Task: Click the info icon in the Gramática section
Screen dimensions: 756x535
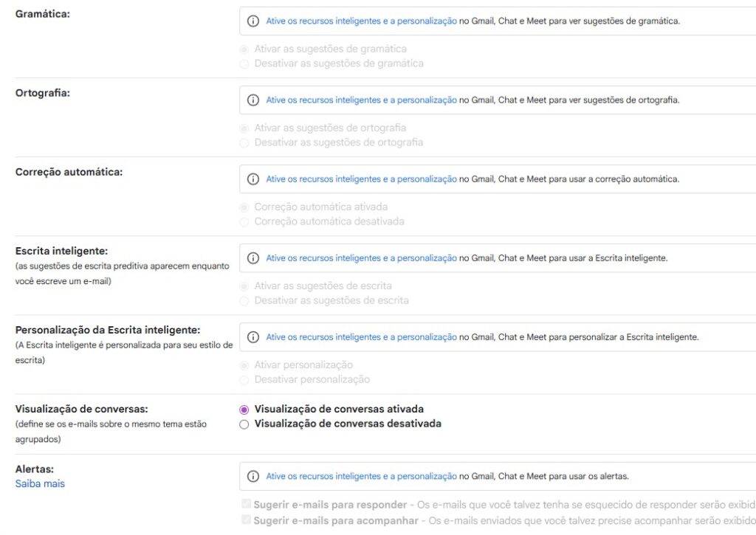Action: [252, 21]
